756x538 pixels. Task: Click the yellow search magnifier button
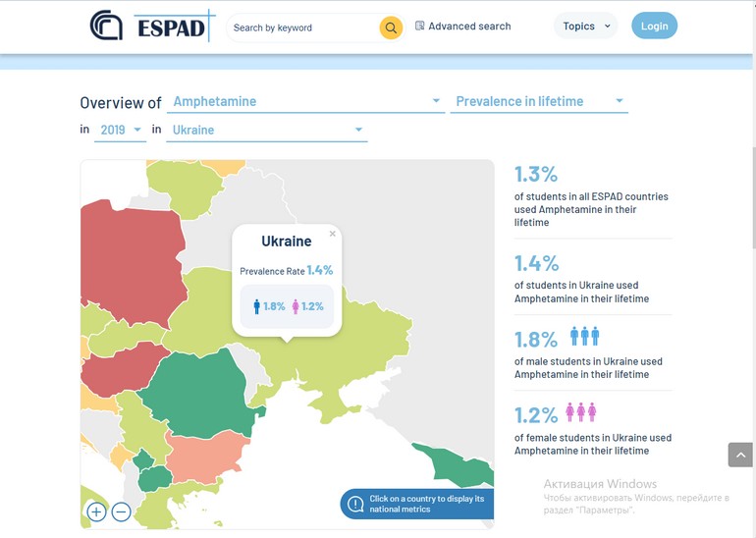(391, 27)
